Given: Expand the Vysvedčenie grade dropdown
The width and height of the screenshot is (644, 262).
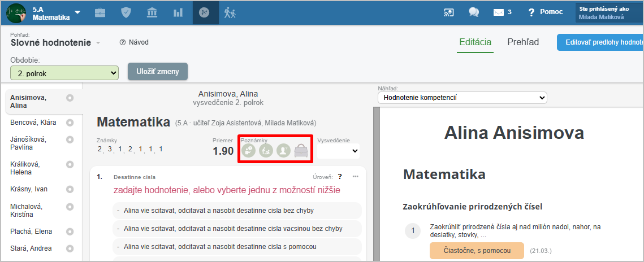Looking at the screenshot, I should point(339,151).
